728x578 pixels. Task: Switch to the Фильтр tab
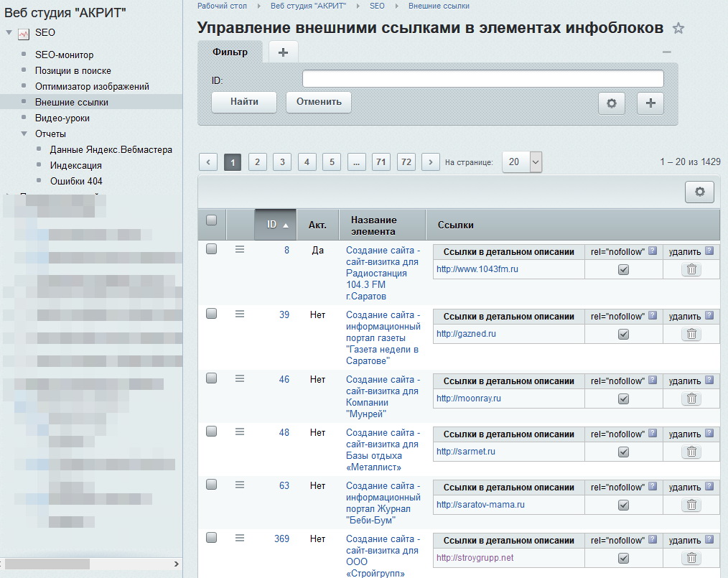click(230, 52)
